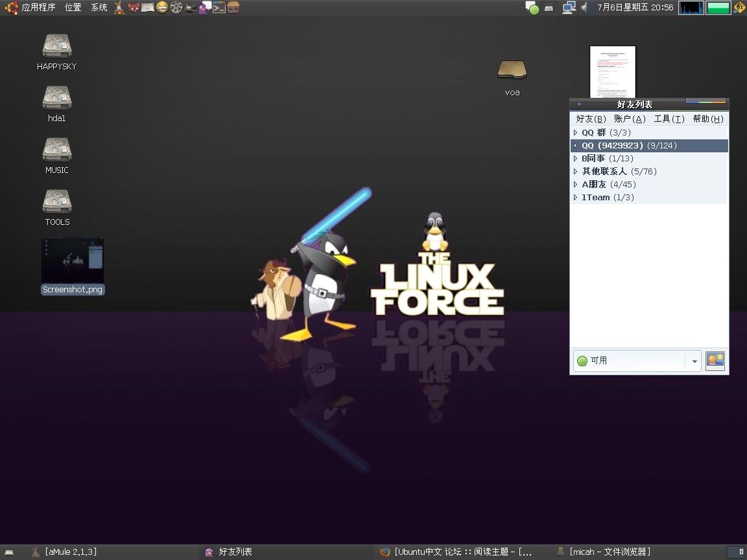Viewport: 747px width, 560px height.
Task: Click the Pidgin green status tray icon
Action: pos(532,8)
